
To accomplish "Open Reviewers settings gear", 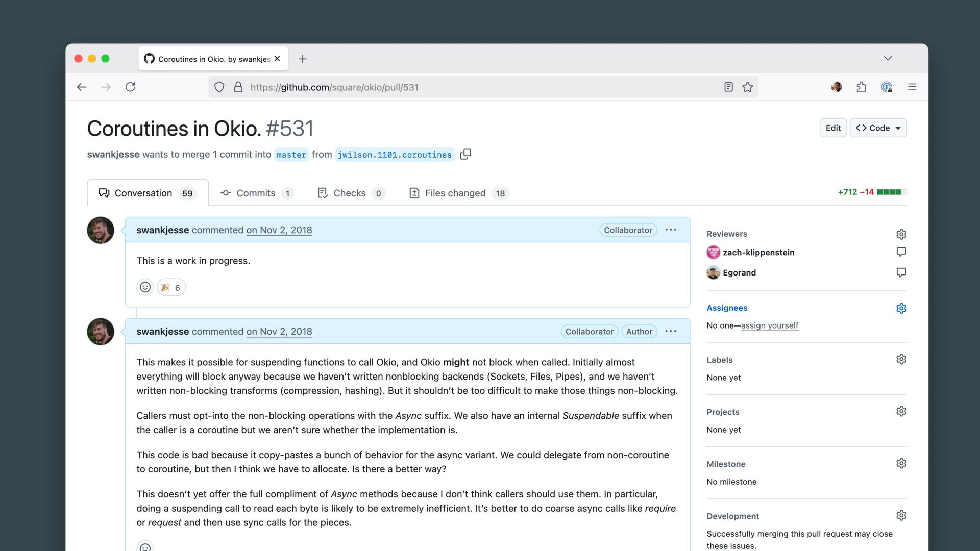I will (901, 234).
